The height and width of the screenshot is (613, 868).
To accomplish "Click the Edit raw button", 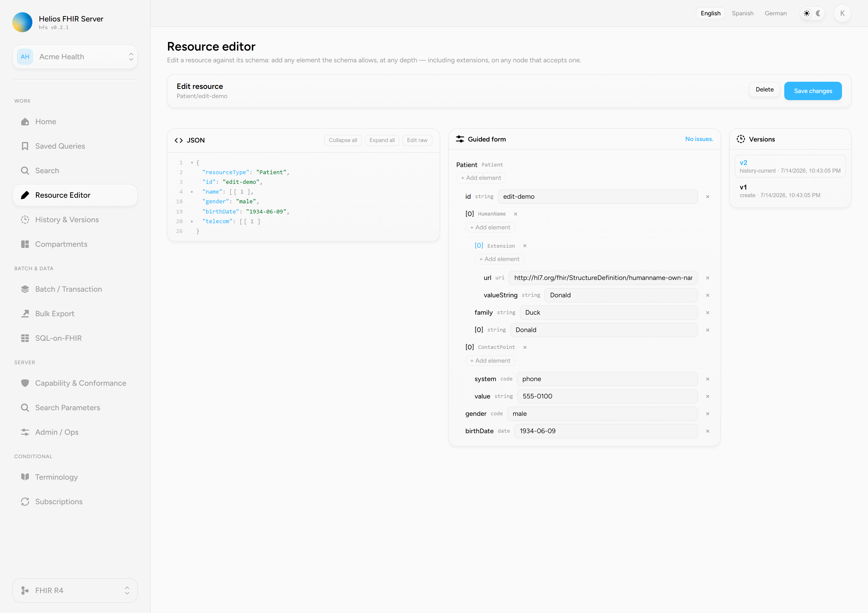I will pos(417,140).
